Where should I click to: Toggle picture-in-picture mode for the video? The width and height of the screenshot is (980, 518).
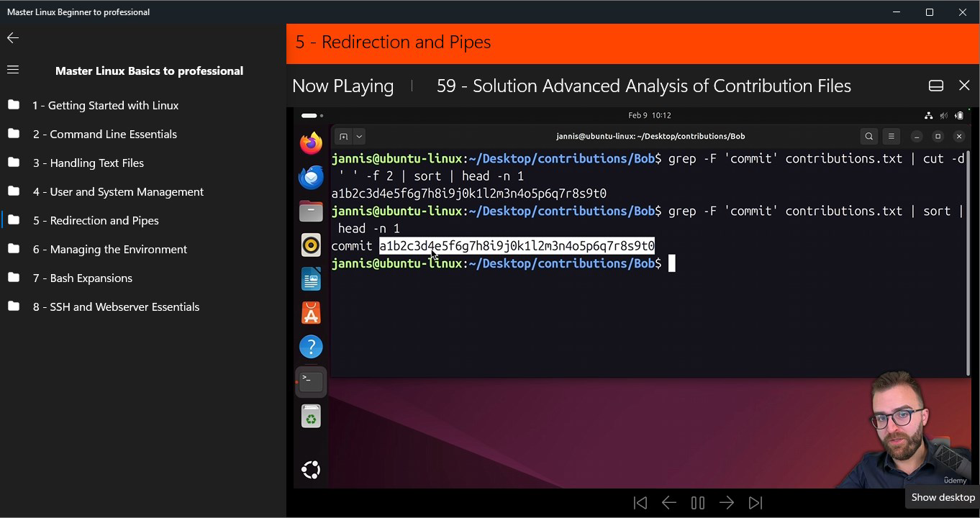pyautogui.click(x=935, y=85)
